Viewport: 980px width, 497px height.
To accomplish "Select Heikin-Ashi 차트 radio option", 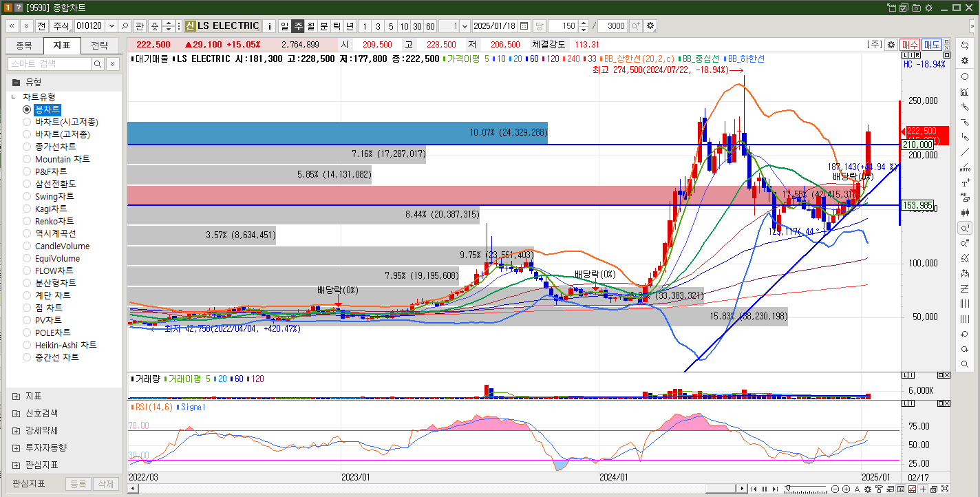I will coord(27,345).
